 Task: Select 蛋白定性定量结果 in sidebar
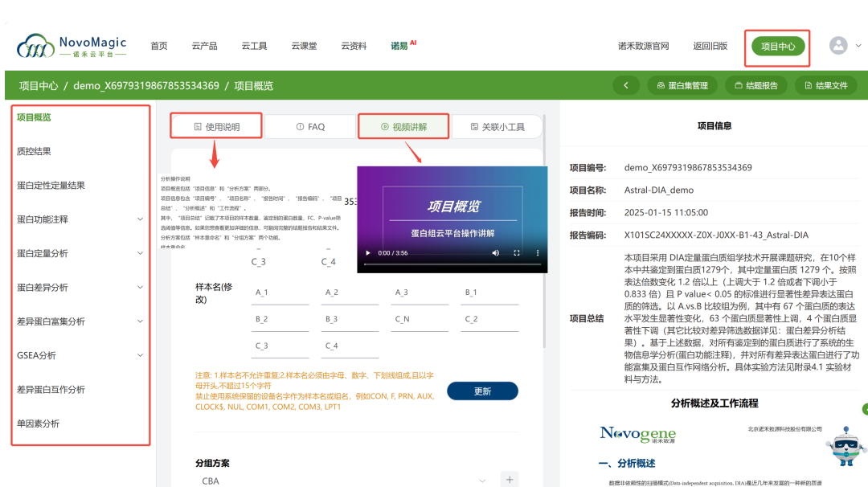point(51,186)
